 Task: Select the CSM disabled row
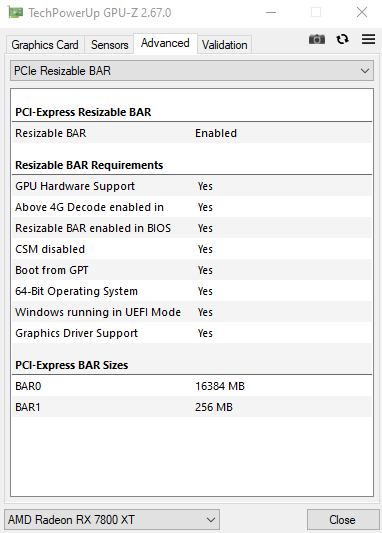click(192, 249)
